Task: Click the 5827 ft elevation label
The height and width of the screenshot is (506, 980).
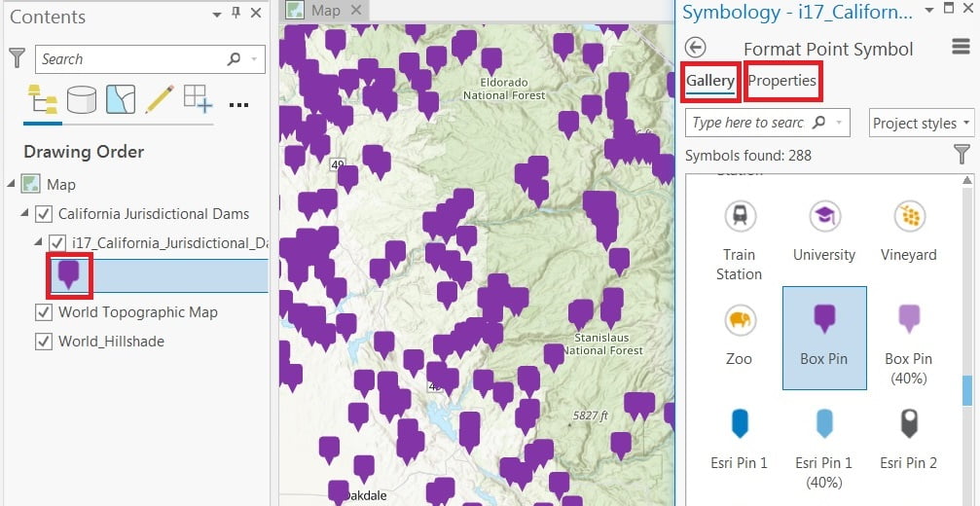Action: point(590,415)
